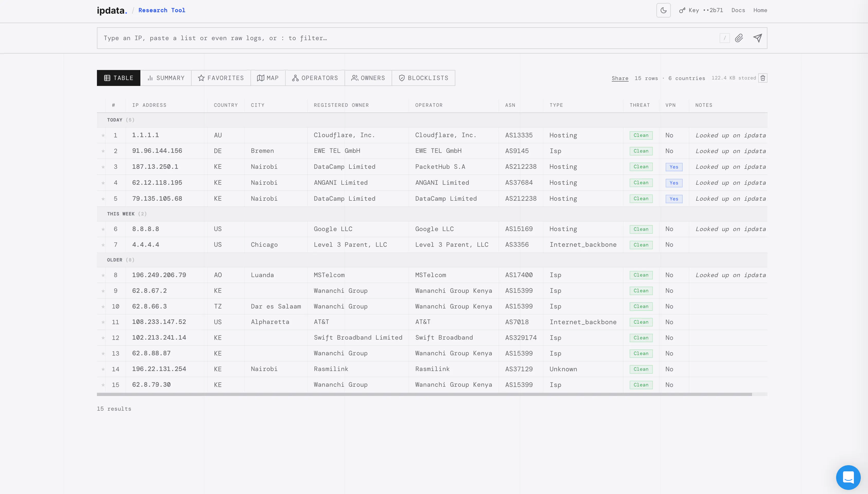Sort by ASN column header

[x=510, y=105]
